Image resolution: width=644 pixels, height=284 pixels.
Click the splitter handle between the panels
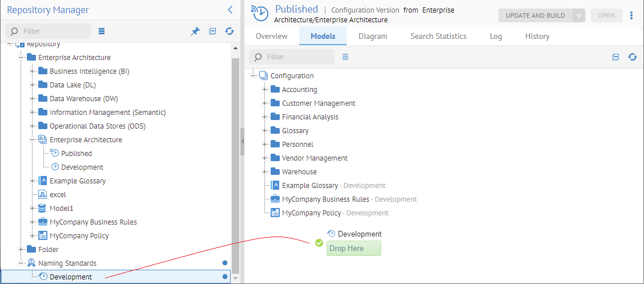tap(242, 142)
